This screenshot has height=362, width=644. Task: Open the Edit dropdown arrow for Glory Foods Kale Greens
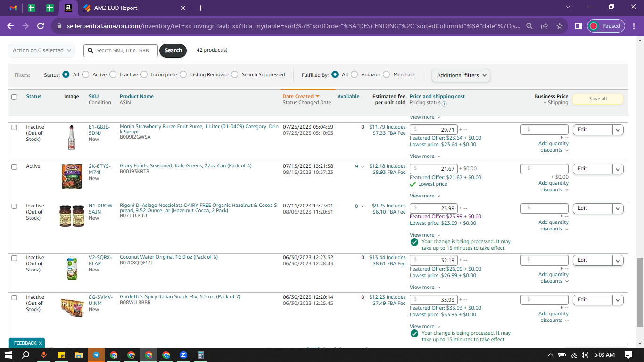[x=618, y=169]
